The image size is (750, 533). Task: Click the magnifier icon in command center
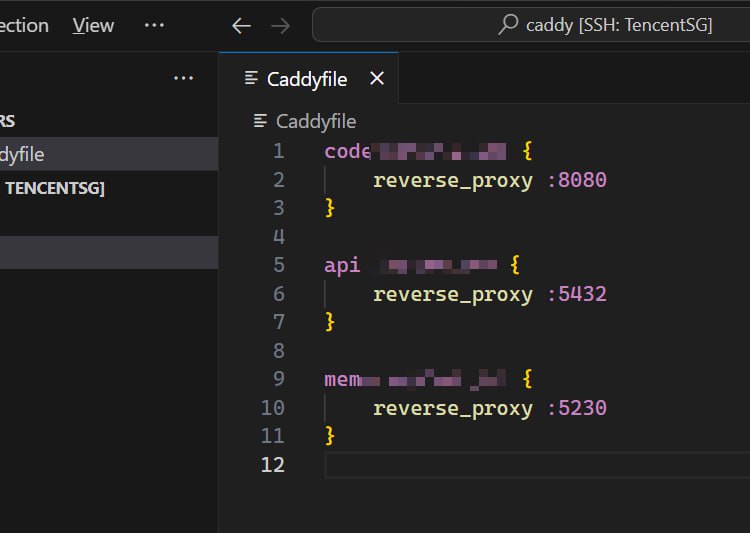(508, 25)
